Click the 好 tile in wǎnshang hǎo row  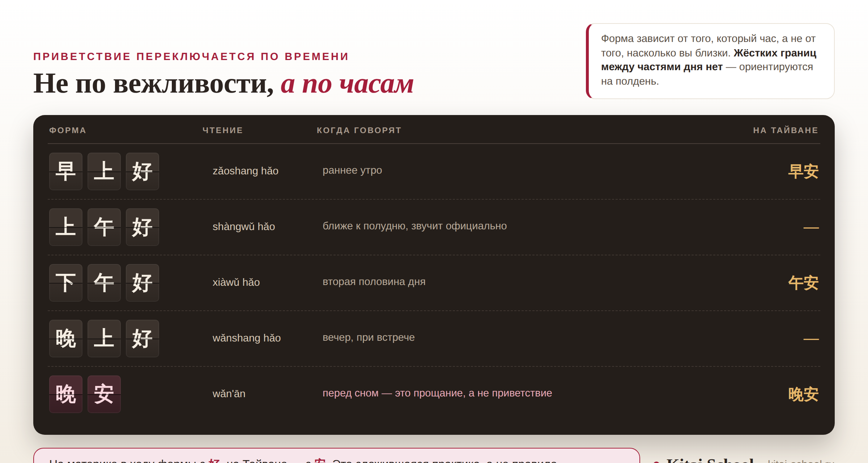pos(142,338)
